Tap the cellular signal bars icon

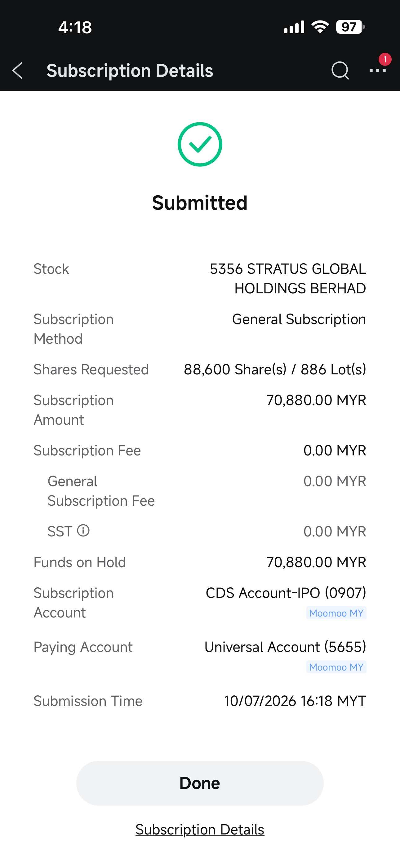point(294,27)
